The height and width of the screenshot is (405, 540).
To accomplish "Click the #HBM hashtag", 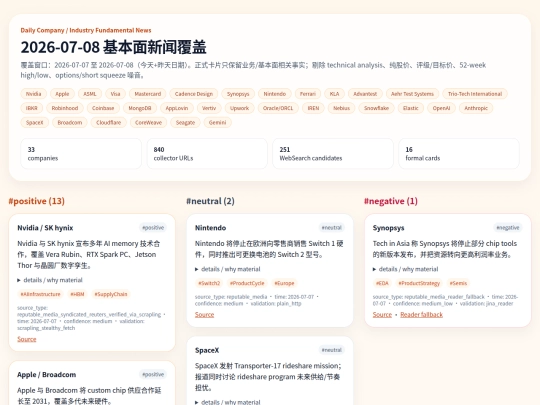I will pyautogui.click(x=77, y=294).
